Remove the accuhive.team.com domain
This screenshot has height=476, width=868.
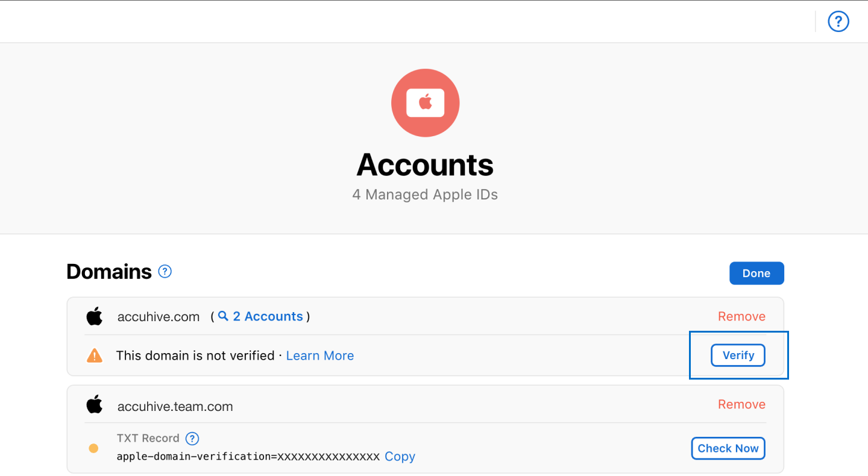pyautogui.click(x=741, y=404)
